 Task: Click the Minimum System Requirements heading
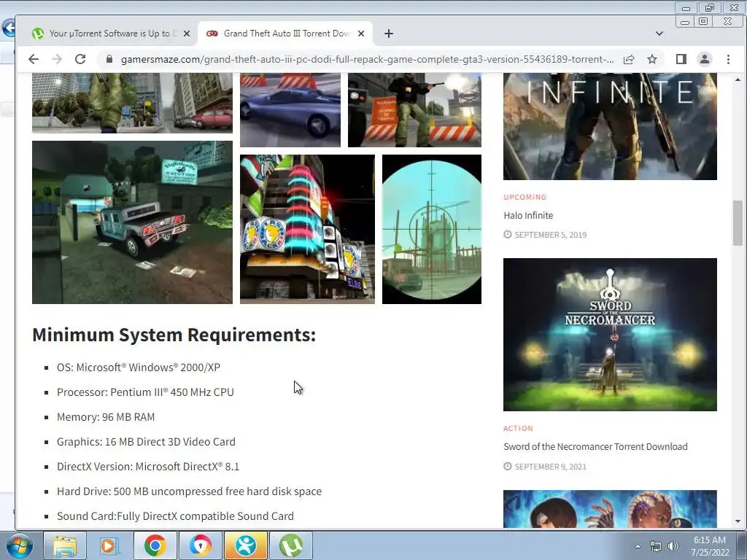pos(174,335)
